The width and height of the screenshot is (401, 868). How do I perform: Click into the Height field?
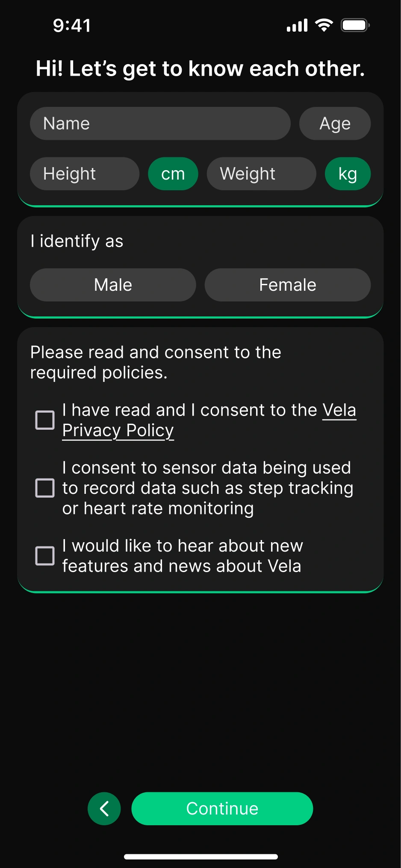pyautogui.click(x=85, y=174)
